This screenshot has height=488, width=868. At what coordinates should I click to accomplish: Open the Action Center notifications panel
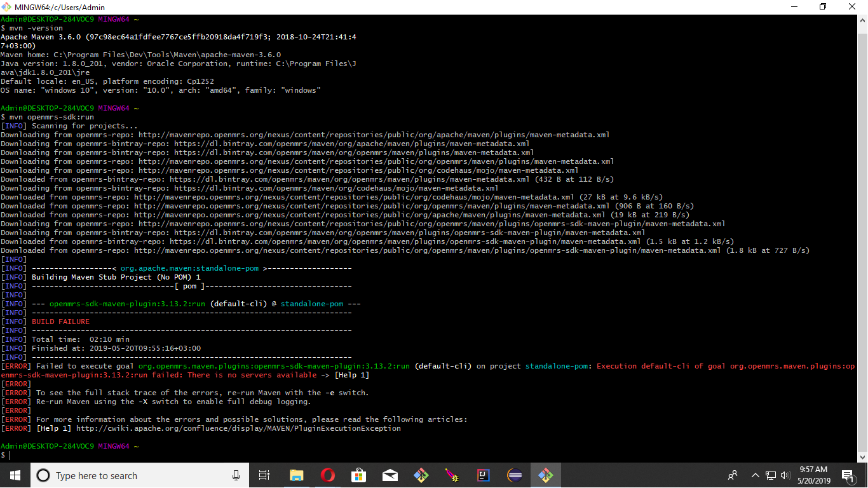tap(847, 475)
